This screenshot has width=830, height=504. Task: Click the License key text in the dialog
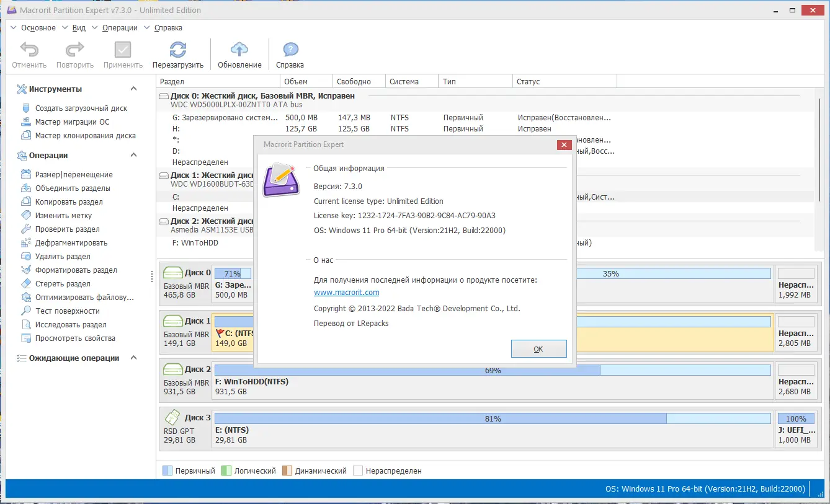[404, 216]
